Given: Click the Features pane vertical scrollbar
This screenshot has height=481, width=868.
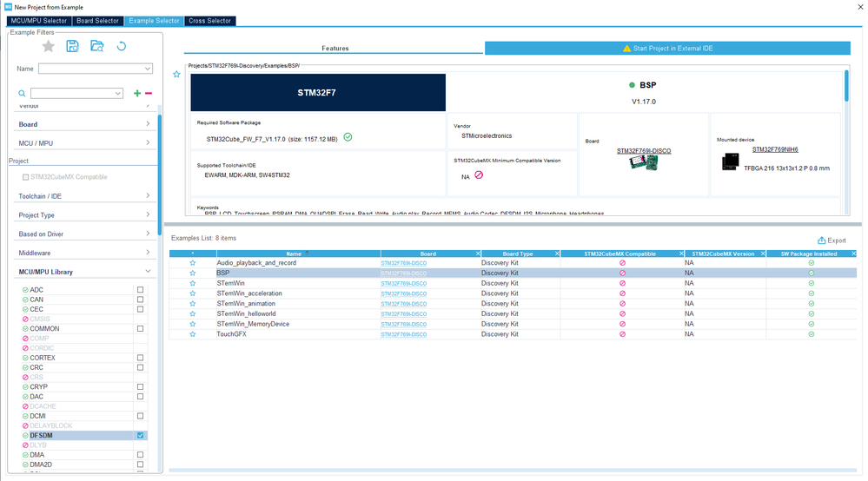Looking at the screenshot, I should coord(846,86).
